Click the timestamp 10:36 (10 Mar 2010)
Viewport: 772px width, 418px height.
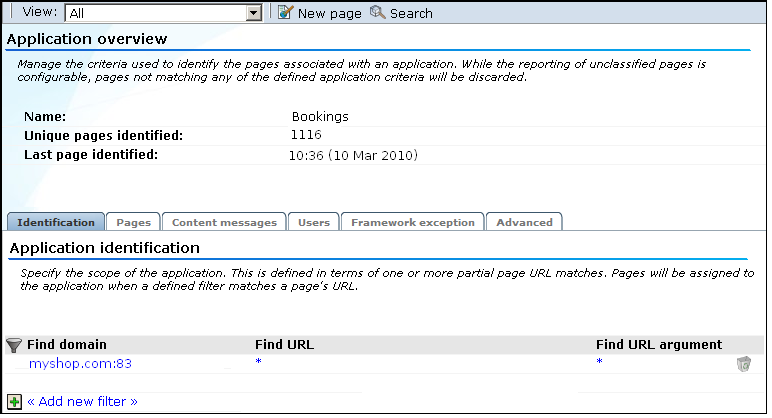[x=353, y=156]
